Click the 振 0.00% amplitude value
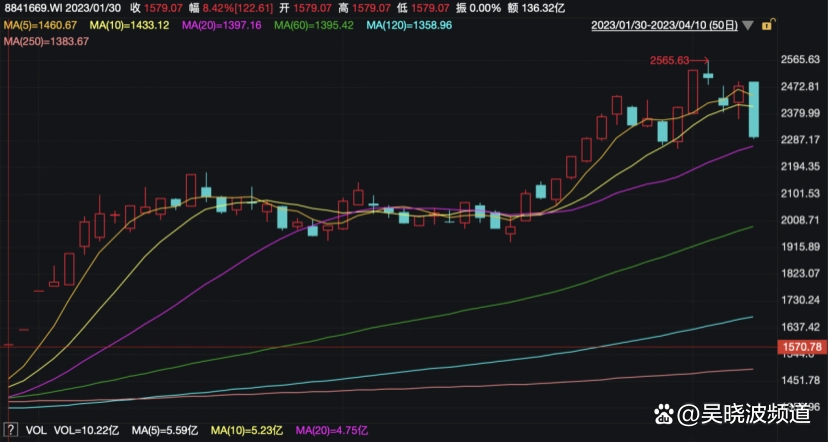This screenshot has width=828, height=444. click(x=478, y=8)
